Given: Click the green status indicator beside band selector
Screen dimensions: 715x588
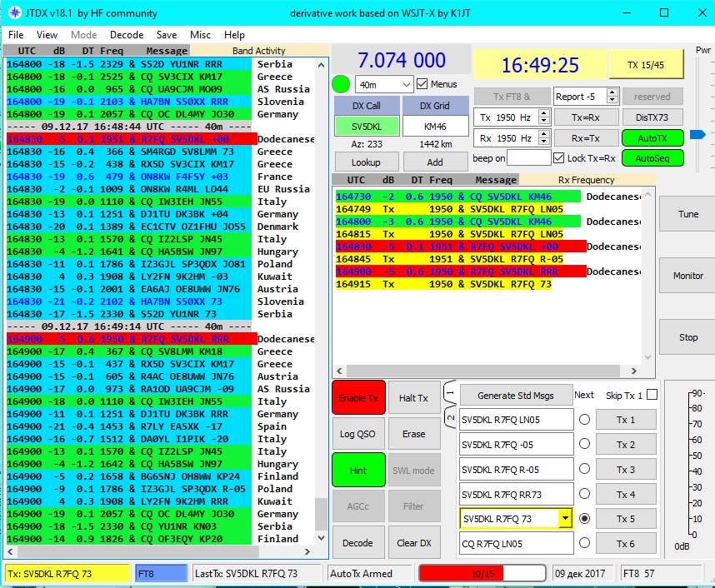Looking at the screenshot, I should (340, 84).
